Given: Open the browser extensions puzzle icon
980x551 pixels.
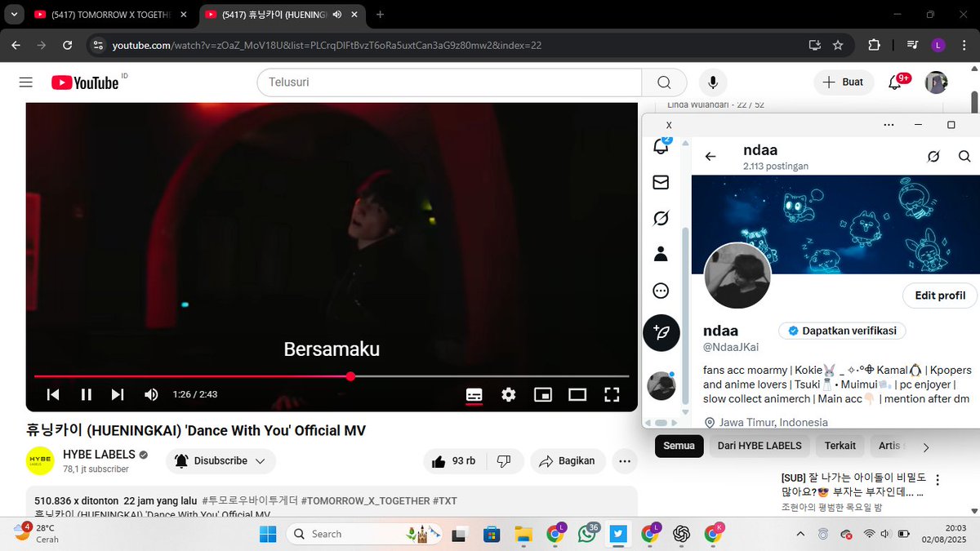Looking at the screenshot, I should (x=874, y=45).
